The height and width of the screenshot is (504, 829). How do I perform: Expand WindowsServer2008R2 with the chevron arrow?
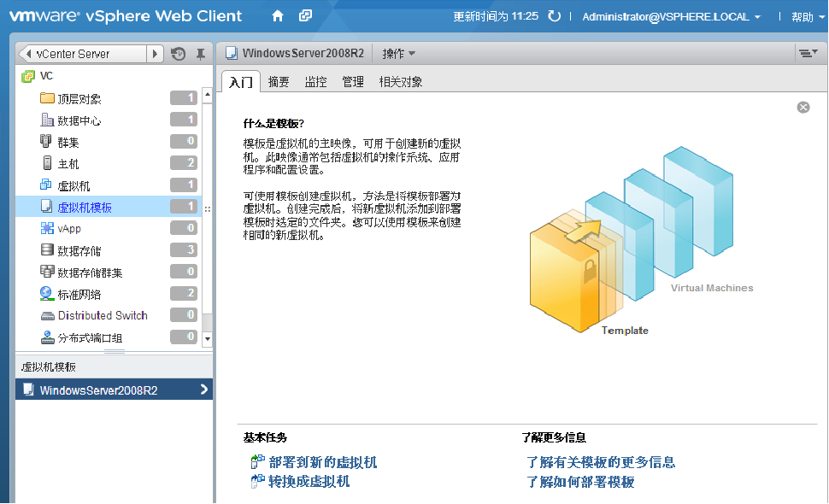coord(204,390)
